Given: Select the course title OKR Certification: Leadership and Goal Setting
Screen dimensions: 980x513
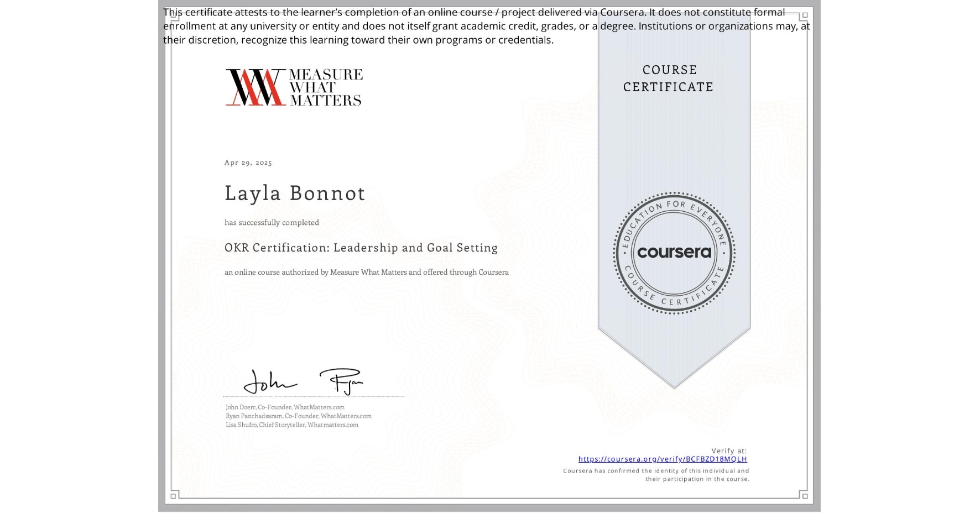Looking at the screenshot, I should click(x=361, y=248).
